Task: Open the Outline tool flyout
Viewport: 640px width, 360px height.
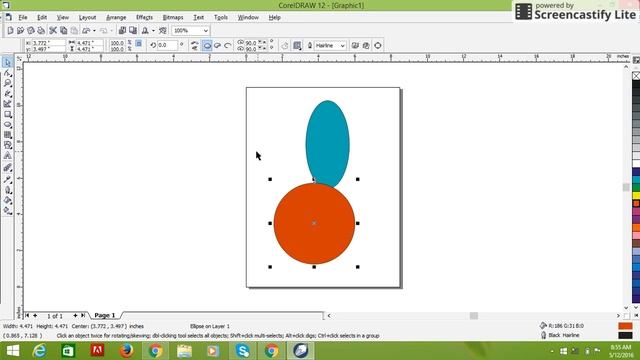Action: (x=7, y=190)
